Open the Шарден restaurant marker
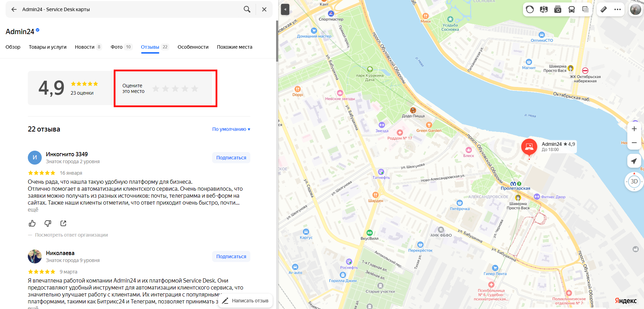 (376, 195)
